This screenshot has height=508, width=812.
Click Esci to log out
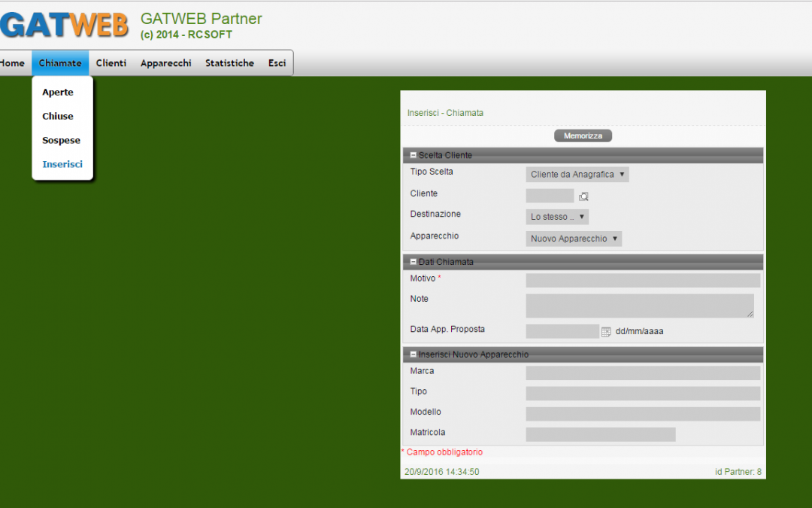click(277, 63)
